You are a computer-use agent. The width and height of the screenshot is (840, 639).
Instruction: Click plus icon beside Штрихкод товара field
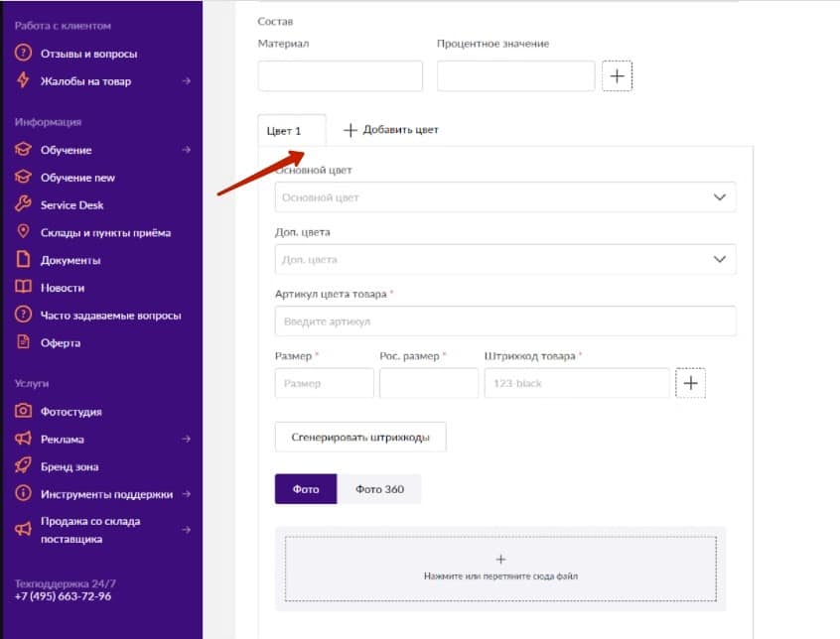(x=690, y=383)
